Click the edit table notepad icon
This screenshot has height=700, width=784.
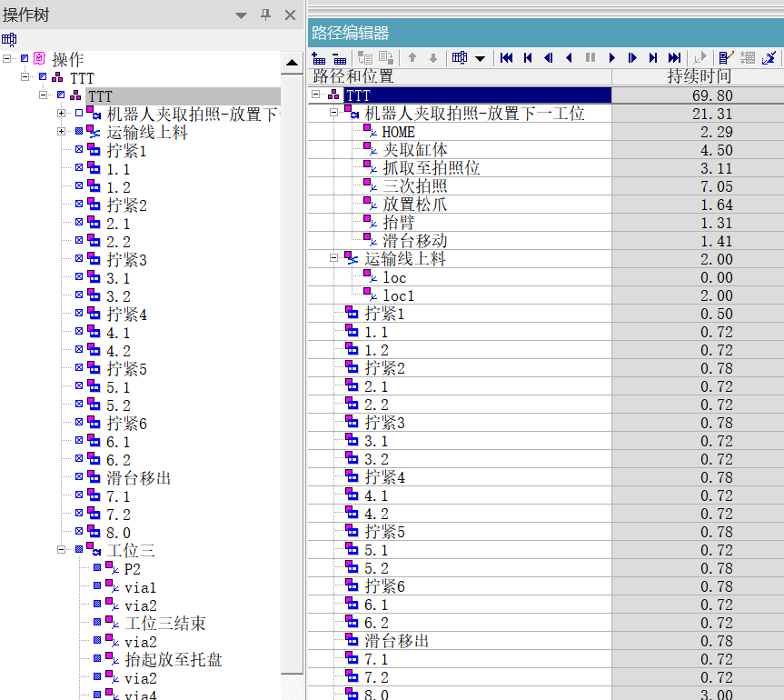[x=726, y=58]
